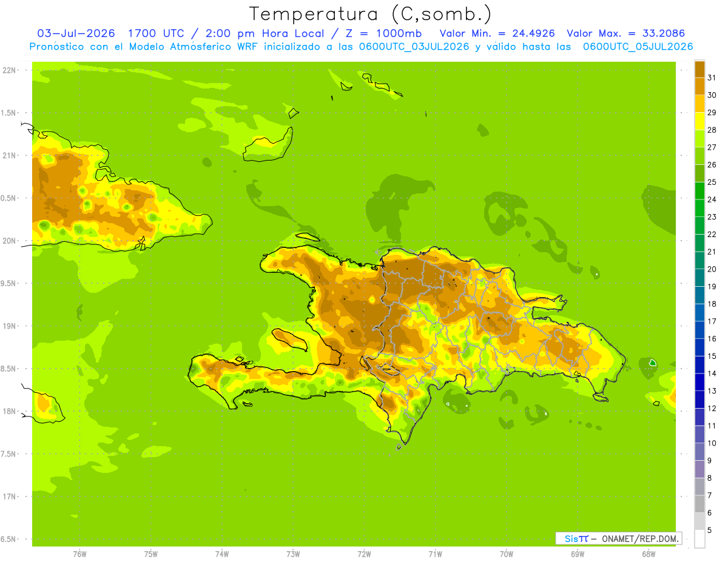728x562 pixels.
Task: Select the gold 29–30 colorbar swatch
Action: pyautogui.click(x=699, y=104)
